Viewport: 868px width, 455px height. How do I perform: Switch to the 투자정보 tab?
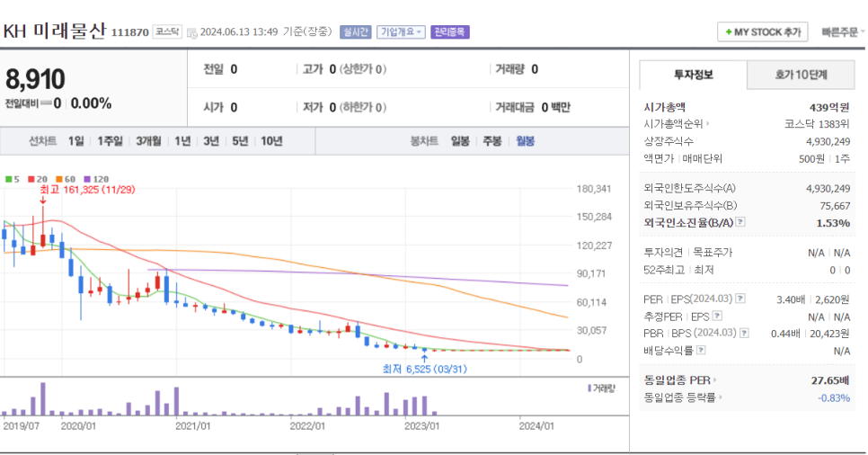693,75
